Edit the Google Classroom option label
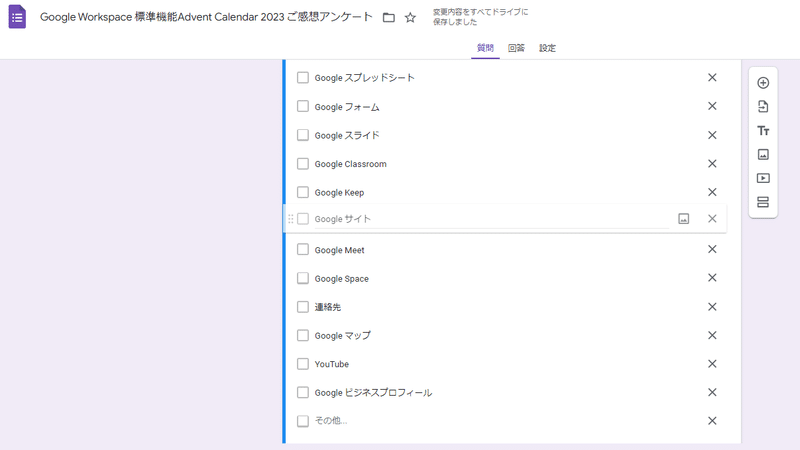Screen dimensions: 800x450 (351, 164)
